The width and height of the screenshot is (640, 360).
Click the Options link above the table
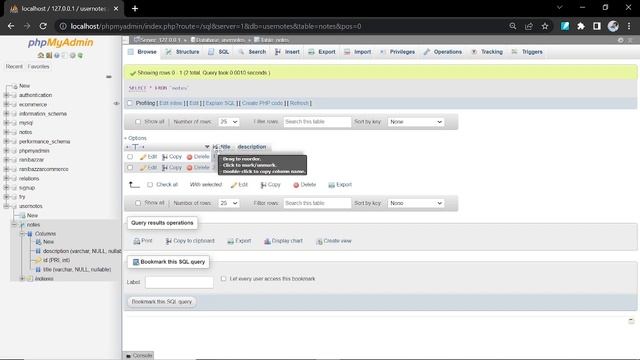tap(136, 138)
